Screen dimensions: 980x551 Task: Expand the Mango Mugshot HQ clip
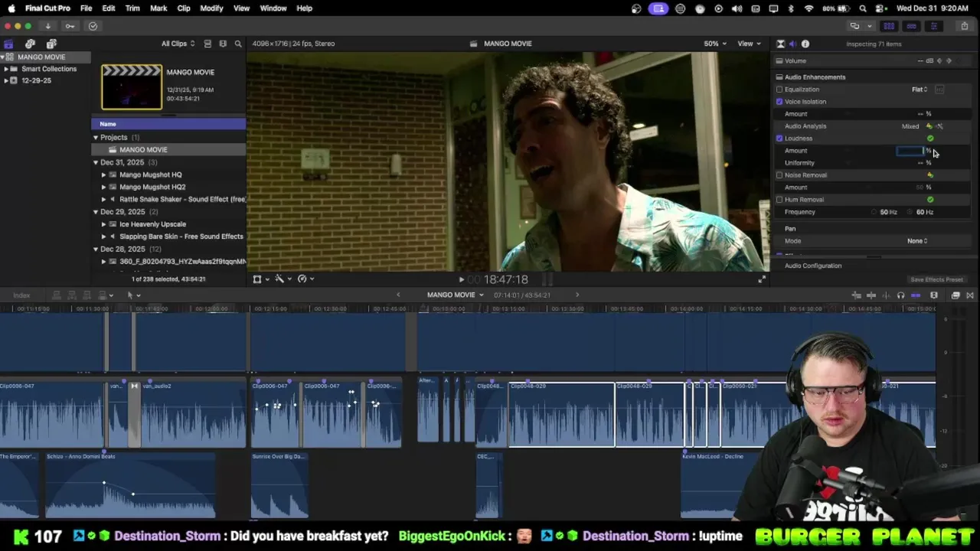click(104, 174)
